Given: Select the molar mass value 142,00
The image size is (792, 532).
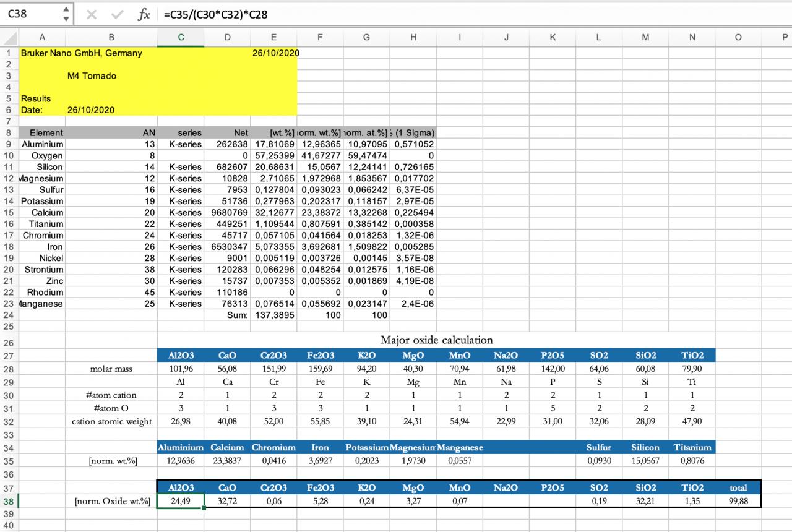Looking at the screenshot, I should 553,369.
